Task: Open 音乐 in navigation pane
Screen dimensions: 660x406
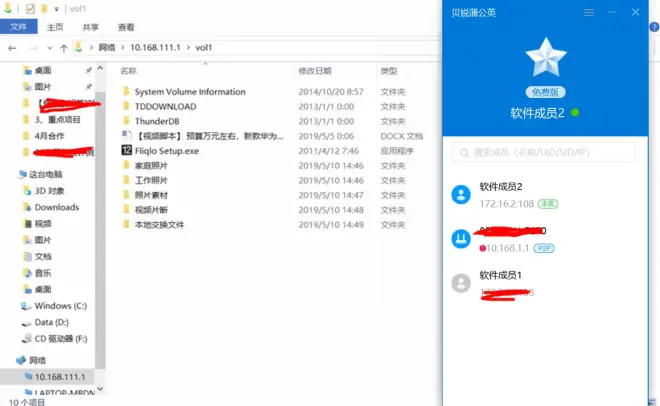Action: [x=42, y=273]
